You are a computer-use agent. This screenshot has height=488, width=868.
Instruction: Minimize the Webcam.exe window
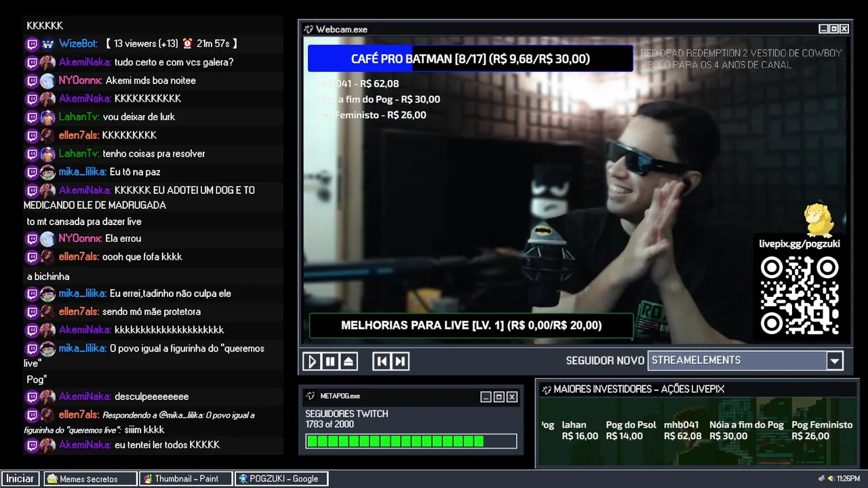pyautogui.click(x=823, y=29)
